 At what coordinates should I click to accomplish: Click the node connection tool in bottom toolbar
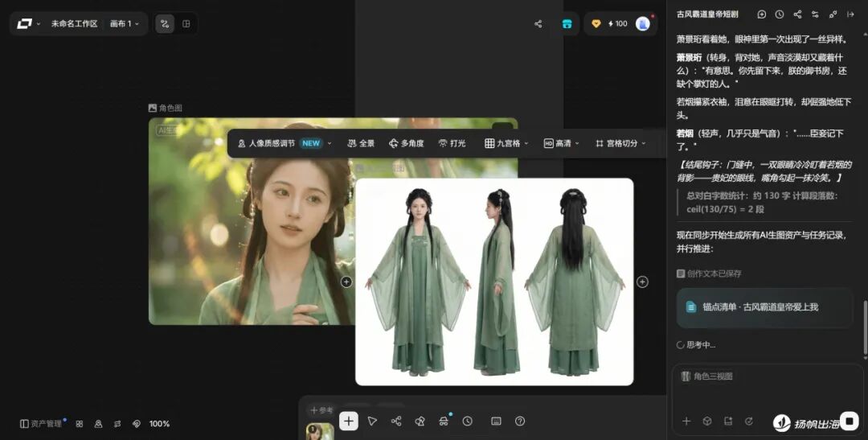tap(395, 421)
